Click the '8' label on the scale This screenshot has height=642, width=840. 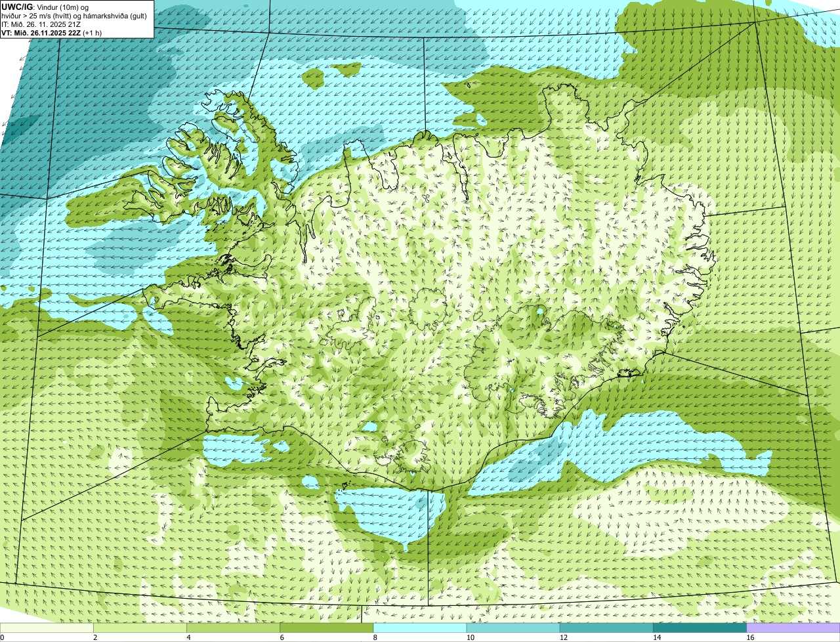[x=375, y=637]
